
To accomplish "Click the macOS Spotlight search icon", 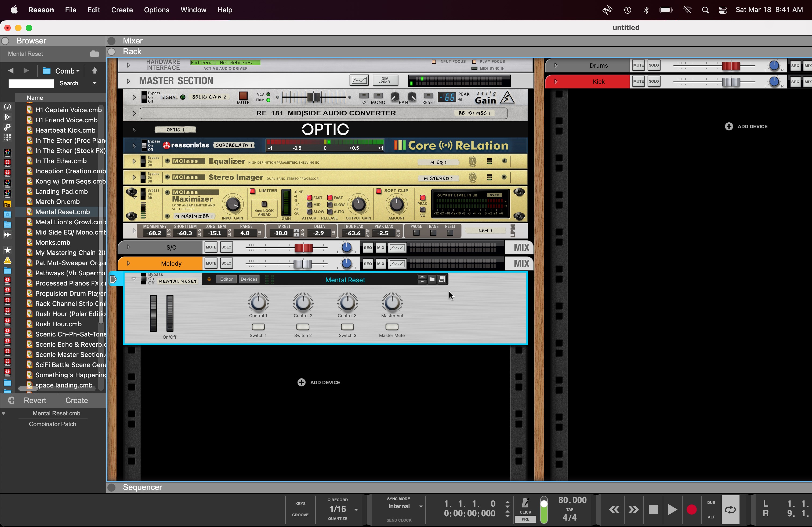I will (705, 10).
